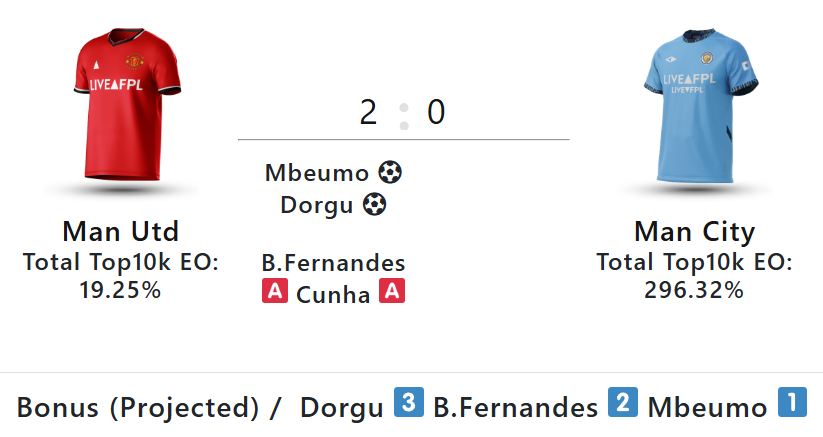Click Cunha in the assists list
The image size is (823, 437).
[x=333, y=294]
